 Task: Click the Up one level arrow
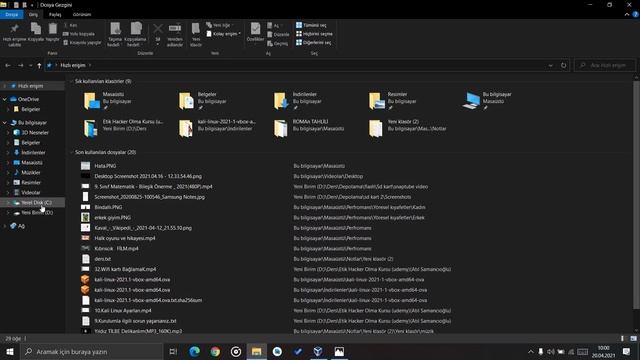pos(39,65)
